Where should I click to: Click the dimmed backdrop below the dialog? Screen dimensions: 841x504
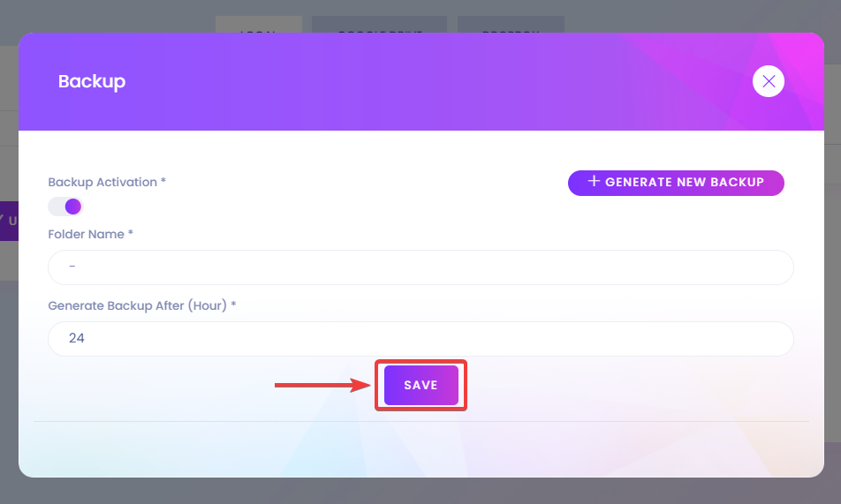[420, 492]
